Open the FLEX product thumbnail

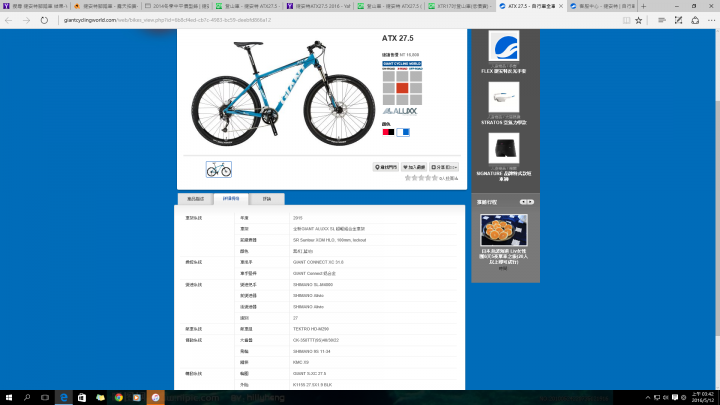point(504,46)
